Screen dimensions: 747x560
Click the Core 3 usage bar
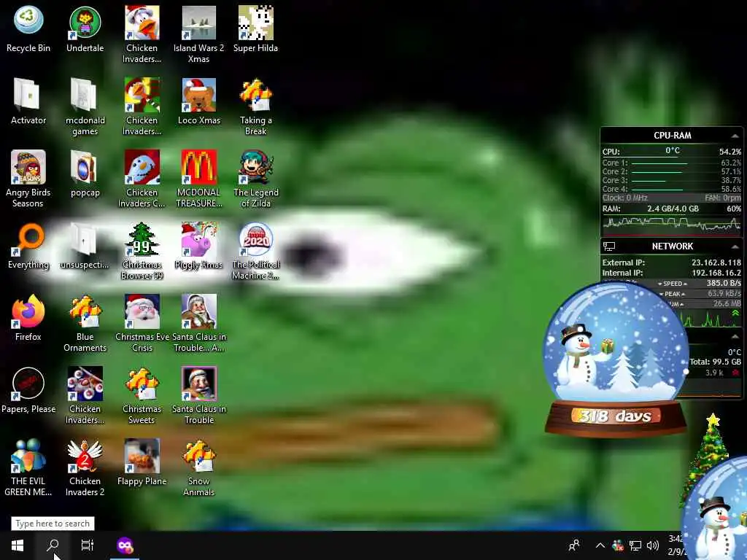pyautogui.click(x=649, y=181)
